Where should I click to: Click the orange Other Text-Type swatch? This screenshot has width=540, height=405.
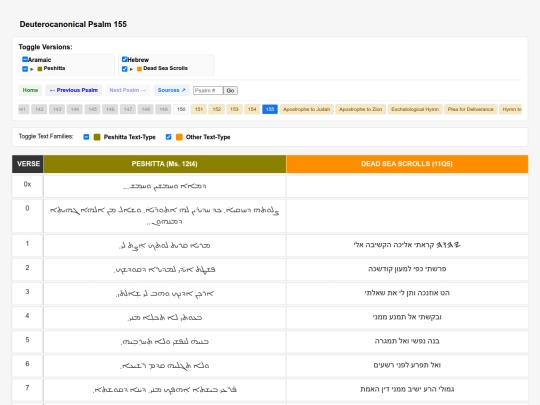[x=179, y=137]
